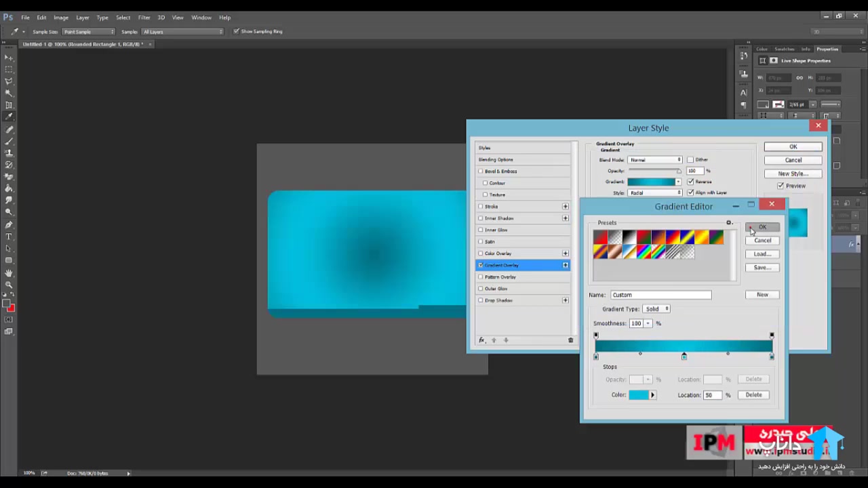
Task: Activate the Hand tool
Action: click(x=9, y=272)
